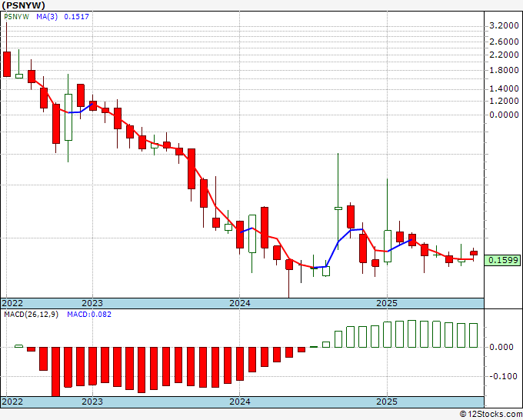Click the 2022 label on price timeline
523x420 pixels.
(12, 303)
